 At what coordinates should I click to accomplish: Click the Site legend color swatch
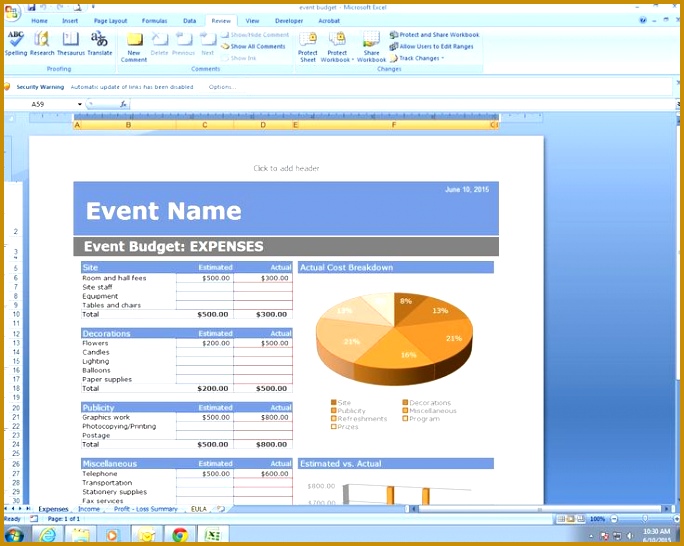click(x=334, y=403)
